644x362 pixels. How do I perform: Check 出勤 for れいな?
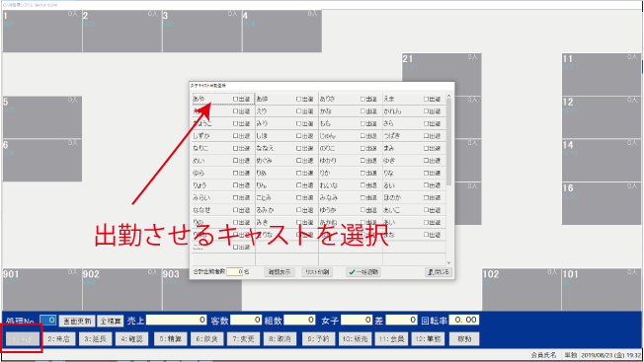(x=363, y=185)
